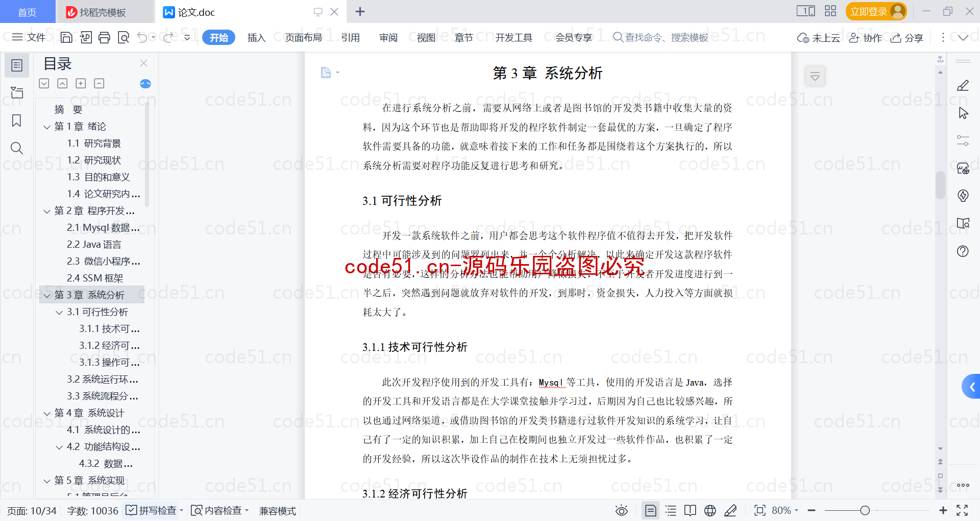Collapse 第 4 章 系统设计 node
980x521 pixels.
(x=47, y=413)
